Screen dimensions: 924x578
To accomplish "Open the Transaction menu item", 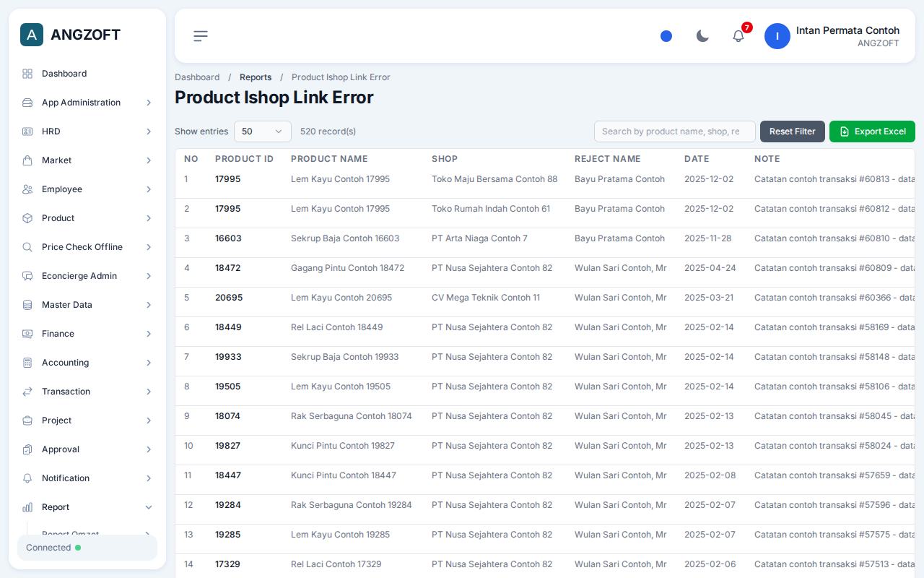I will coord(87,392).
